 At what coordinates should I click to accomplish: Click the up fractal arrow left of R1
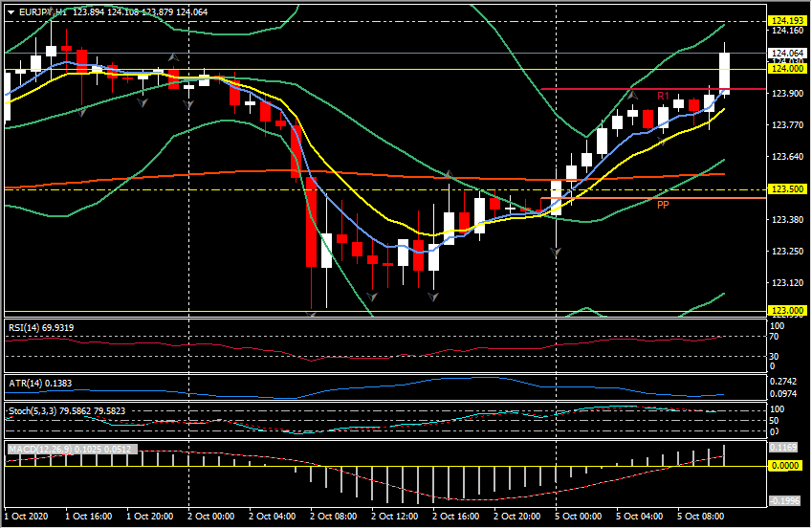click(633, 94)
